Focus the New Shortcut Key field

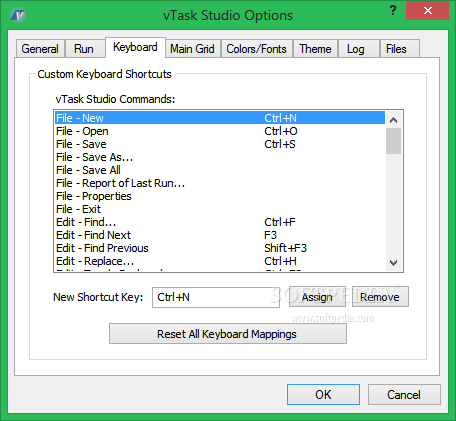pos(216,297)
